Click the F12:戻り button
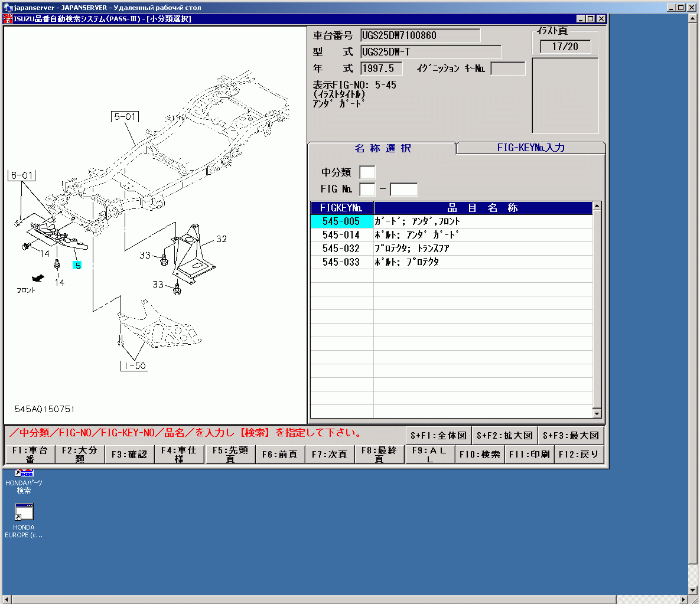Image resolution: width=700 pixels, height=604 pixels. click(579, 455)
